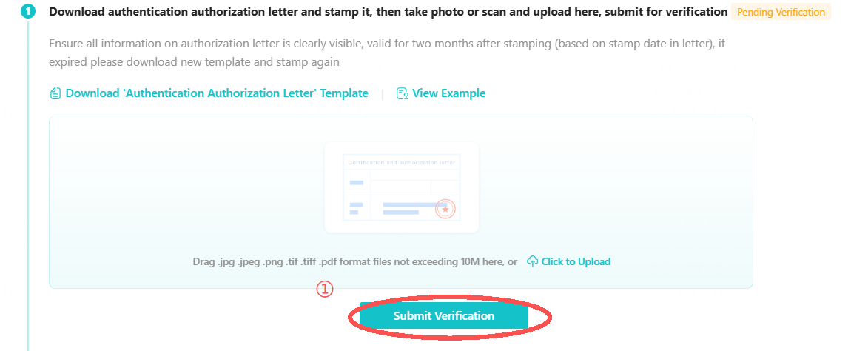The height and width of the screenshot is (351, 868).
Task: Click the View Example document-search icon
Action: pos(403,93)
